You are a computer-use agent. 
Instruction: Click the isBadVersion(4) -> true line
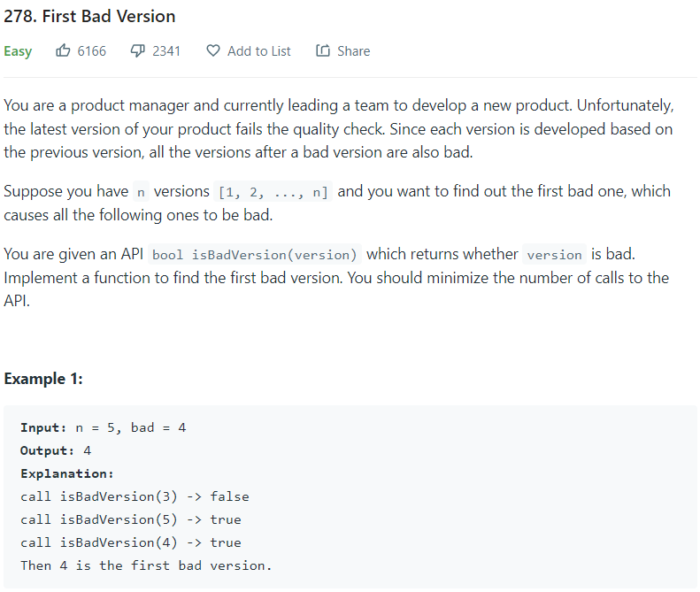[131, 542]
